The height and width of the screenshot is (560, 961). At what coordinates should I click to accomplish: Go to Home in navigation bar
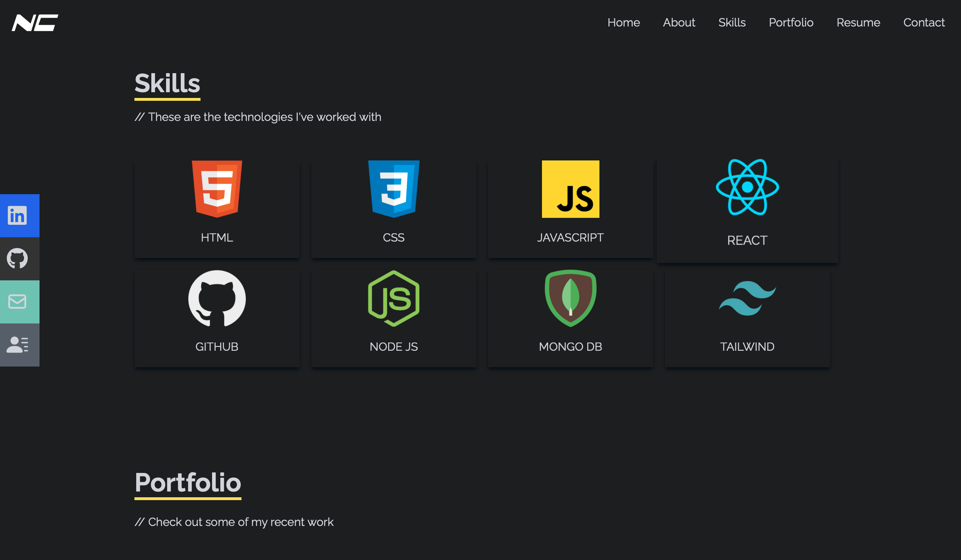tap(623, 23)
